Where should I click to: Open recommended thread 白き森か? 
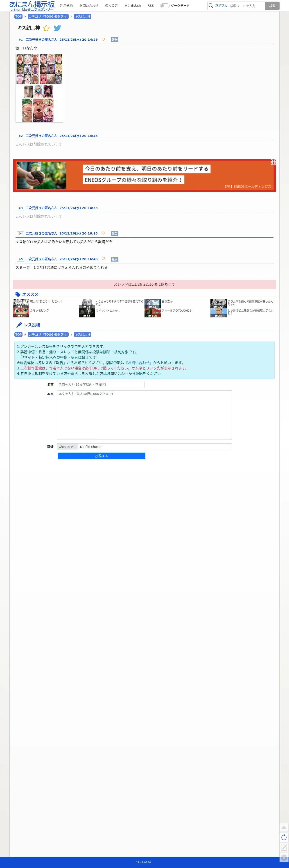[167, 302]
